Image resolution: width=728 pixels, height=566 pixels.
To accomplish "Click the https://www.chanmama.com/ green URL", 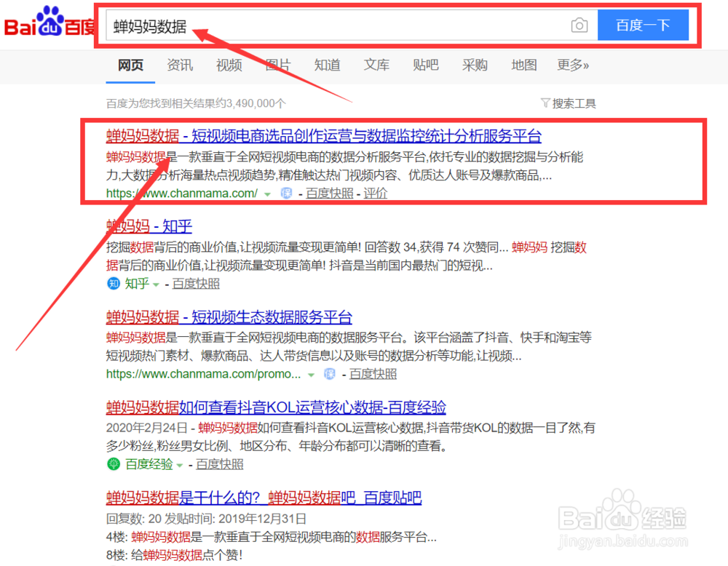I will 181,193.
